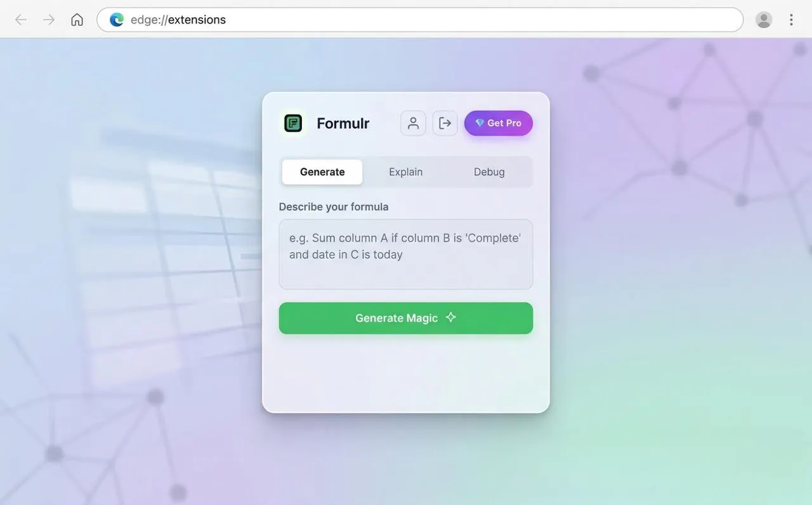
Task: Select the Generate tab
Action: (322, 172)
